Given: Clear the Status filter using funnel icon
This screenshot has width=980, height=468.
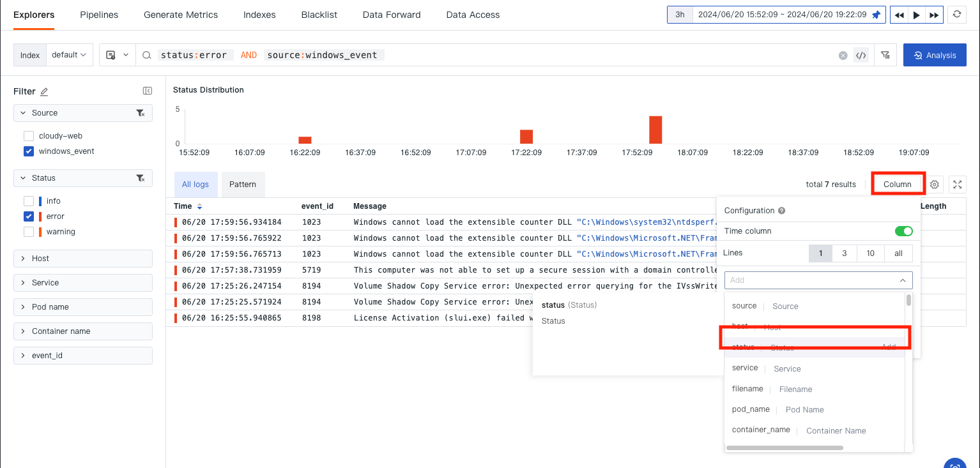Looking at the screenshot, I should coord(141,178).
